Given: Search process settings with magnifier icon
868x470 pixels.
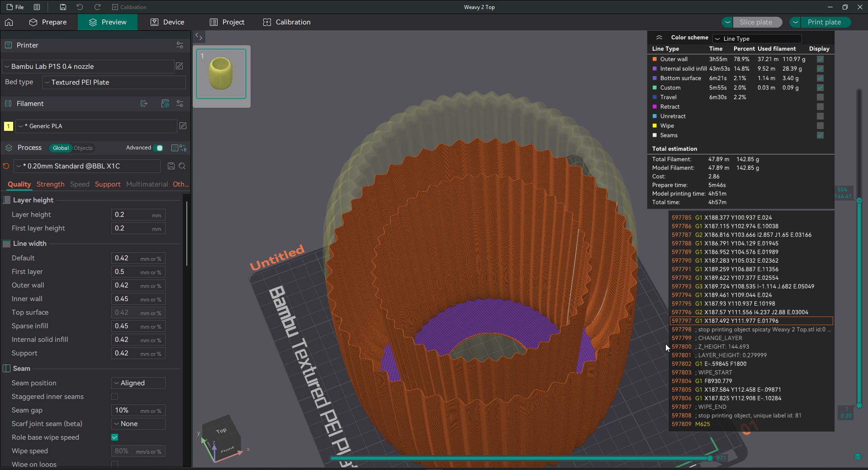Looking at the screenshot, I should (x=182, y=166).
